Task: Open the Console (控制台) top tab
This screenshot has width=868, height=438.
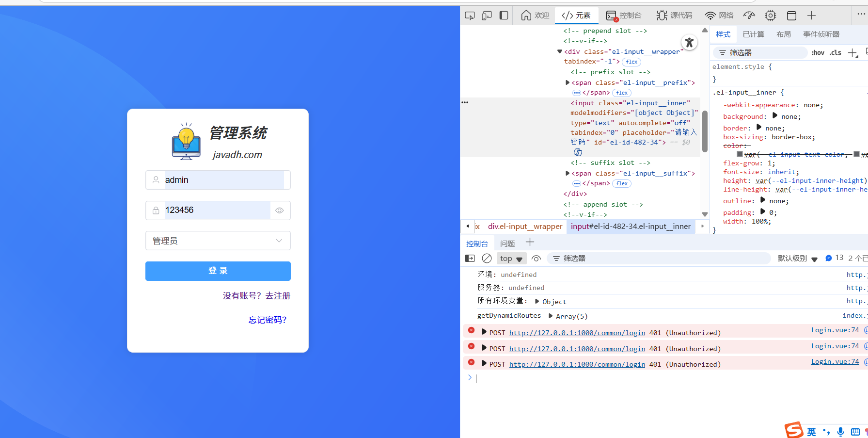Action: (x=624, y=16)
